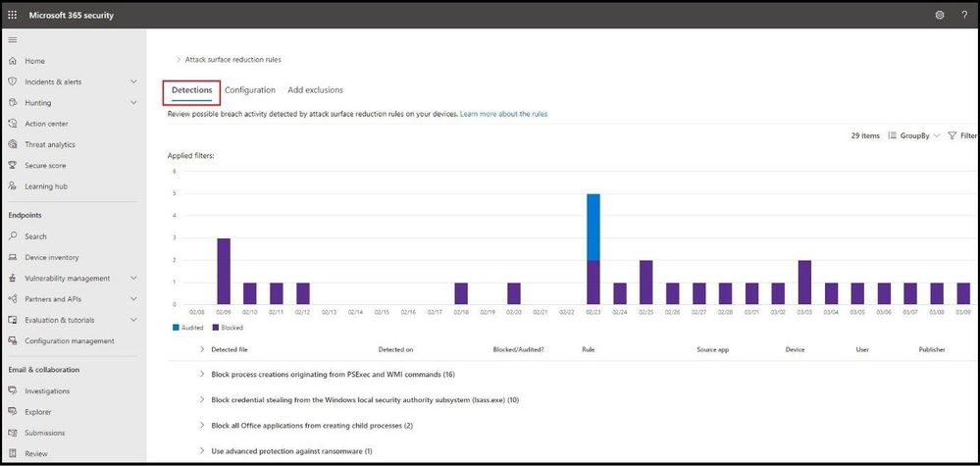Sort by Blocked/Audited? column header
This screenshot has height=466, width=980.
(518, 350)
